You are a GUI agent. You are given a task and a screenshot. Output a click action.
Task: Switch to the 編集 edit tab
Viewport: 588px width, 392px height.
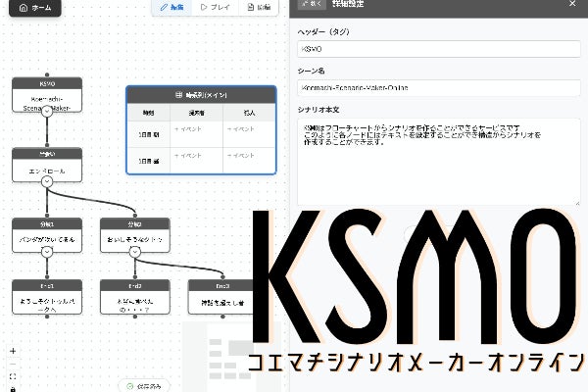[x=172, y=7]
